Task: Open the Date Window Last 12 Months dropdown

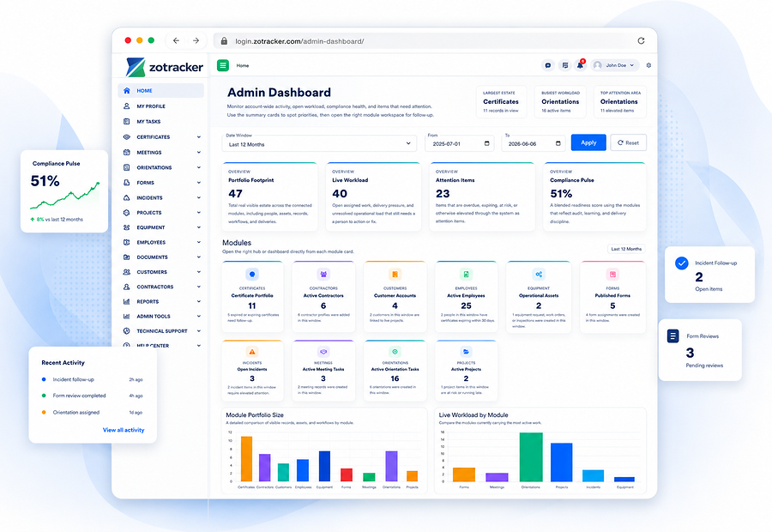Action: tap(319, 144)
